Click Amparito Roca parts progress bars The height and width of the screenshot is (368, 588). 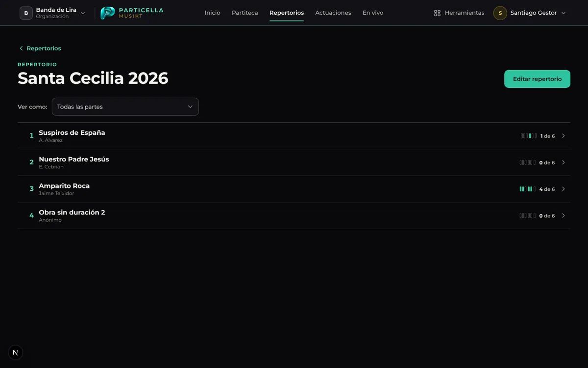528,189
